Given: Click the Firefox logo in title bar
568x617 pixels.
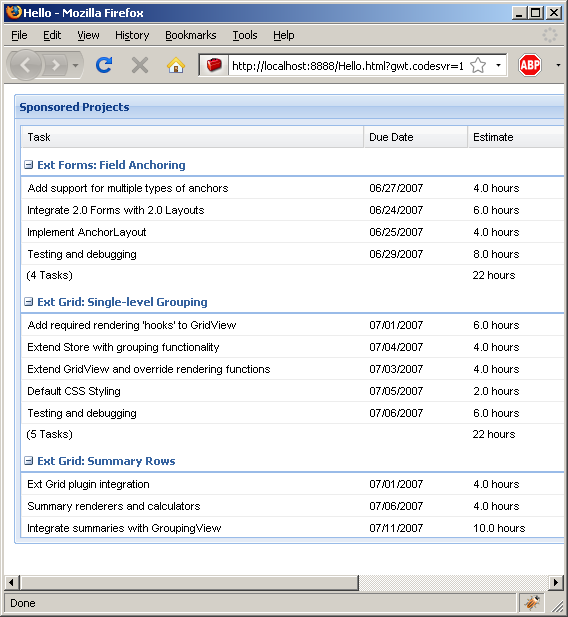Looking at the screenshot, I should [13, 12].
